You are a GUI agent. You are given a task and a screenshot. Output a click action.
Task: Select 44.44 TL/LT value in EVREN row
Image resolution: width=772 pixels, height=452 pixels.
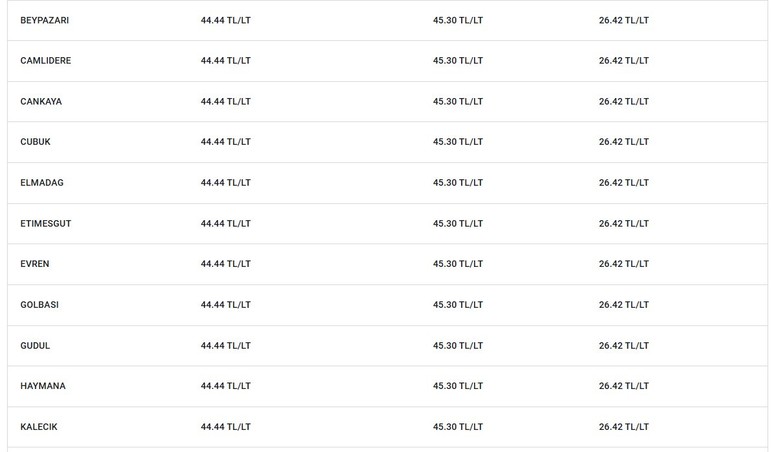[x=225, y=264]
